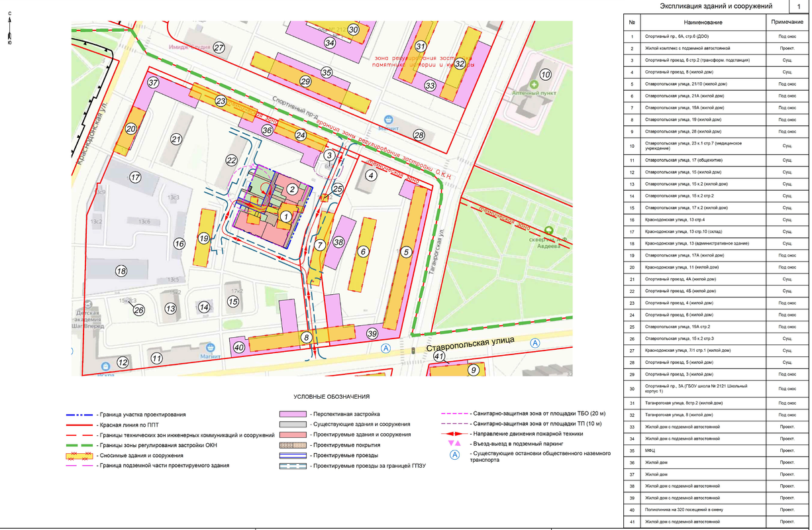
Task: Click map marker 37 on pink corner building
Action: point(154,83)
